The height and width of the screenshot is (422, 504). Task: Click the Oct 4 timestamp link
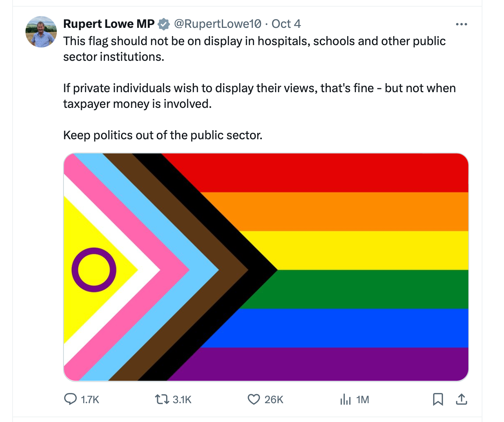[286, 24]
